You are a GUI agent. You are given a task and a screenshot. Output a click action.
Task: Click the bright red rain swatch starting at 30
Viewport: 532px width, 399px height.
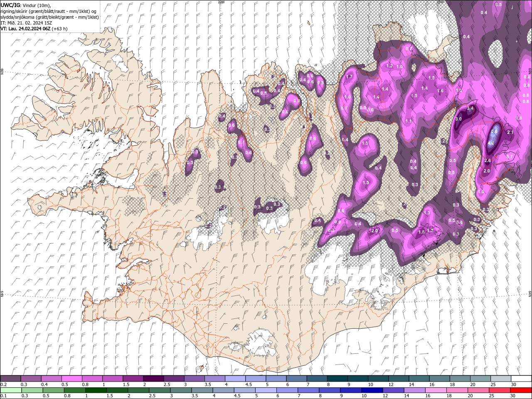[520, 390]
